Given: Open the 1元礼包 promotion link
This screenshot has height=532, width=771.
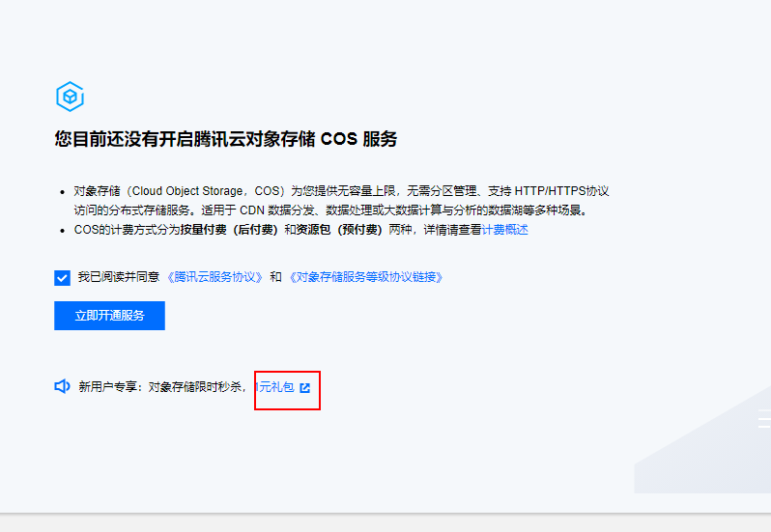Looking at the screenshot, I should coord(274,387).
